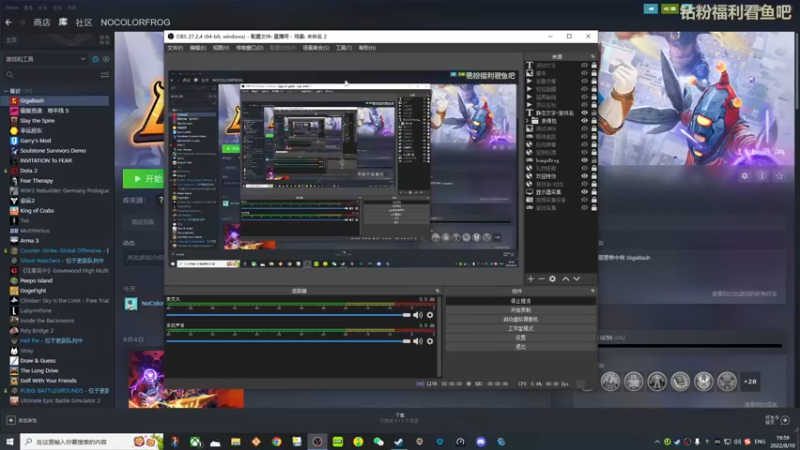
Task: Show hidden system tray icons chevron
Action: point(657,441)
